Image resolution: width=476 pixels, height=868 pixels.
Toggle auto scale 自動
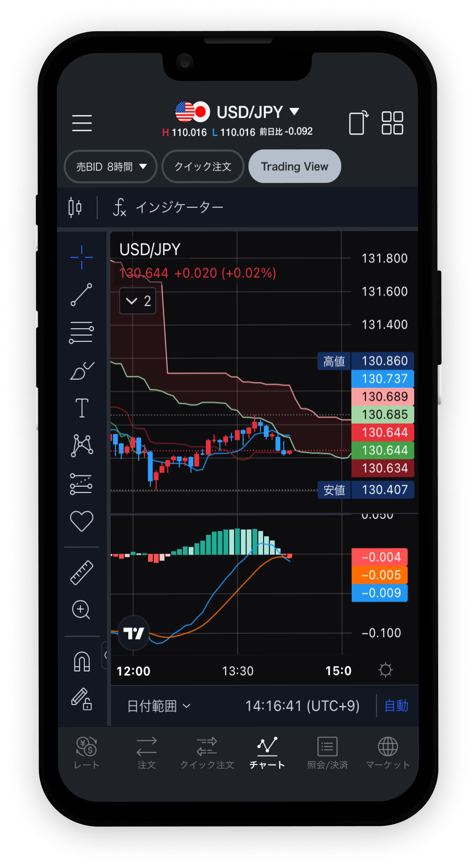[x=396, y=705]
